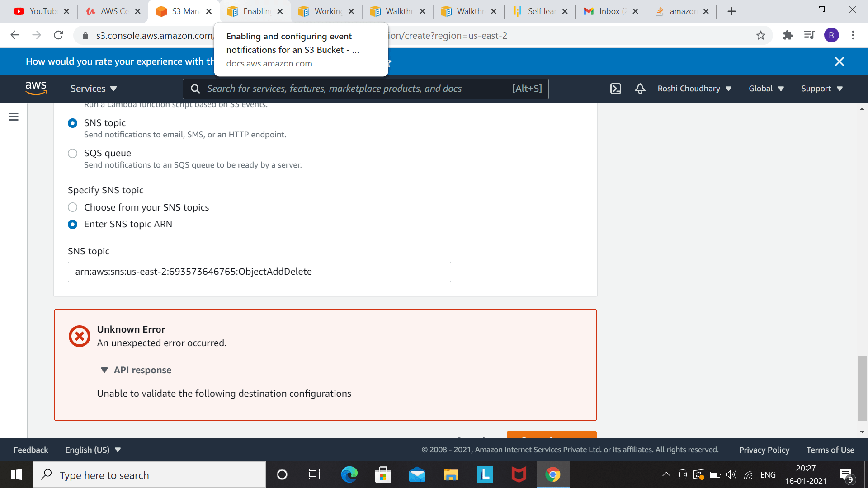
Task: Expand the Roshi Choudhary account menu
Action: (694, 89)
